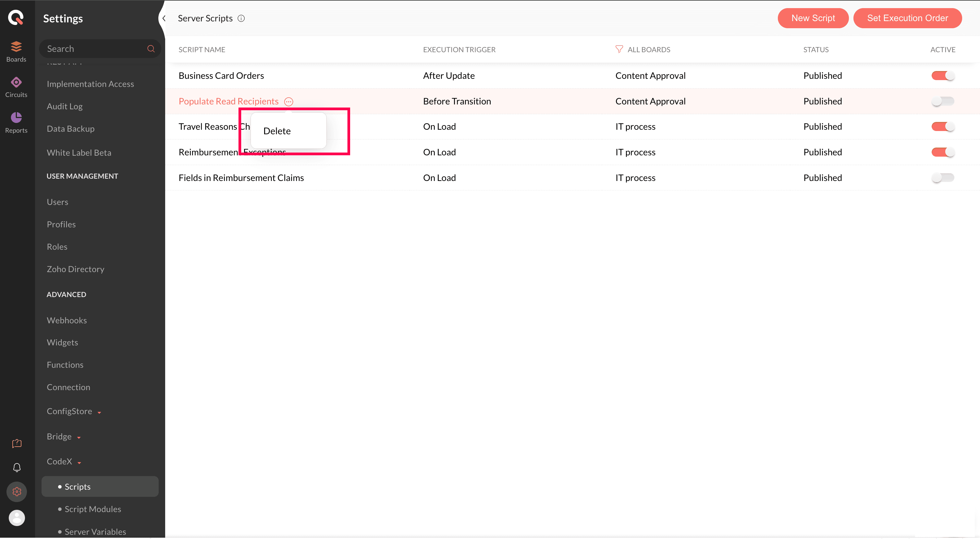Screen dimensions: 980x539
Task: Open Scripts under CodeX
Action: click(x=100, y=486)
